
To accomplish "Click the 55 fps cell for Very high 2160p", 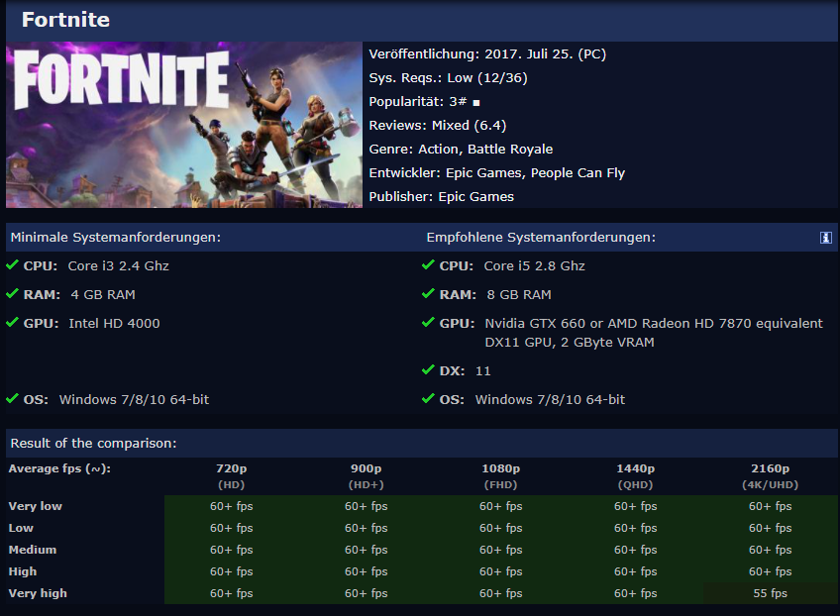I will coord(771,593).
